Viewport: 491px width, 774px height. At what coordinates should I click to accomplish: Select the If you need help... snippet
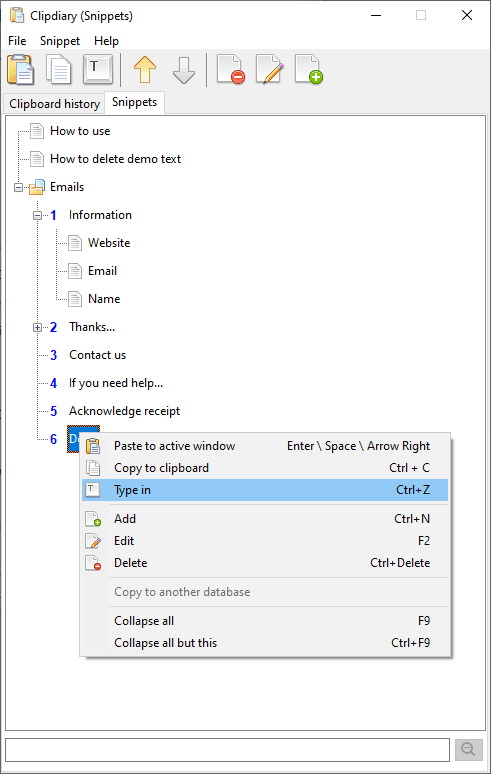click(116, 383)
